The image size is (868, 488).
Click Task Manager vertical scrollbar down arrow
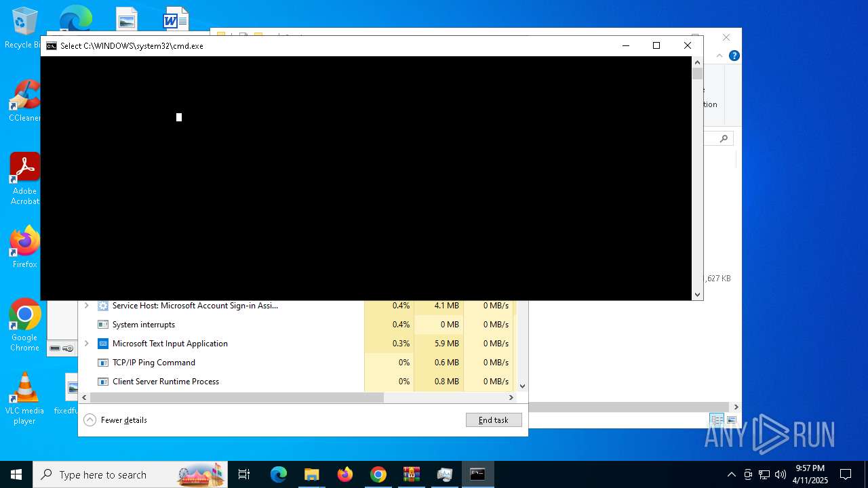click(x=522, y=386)
